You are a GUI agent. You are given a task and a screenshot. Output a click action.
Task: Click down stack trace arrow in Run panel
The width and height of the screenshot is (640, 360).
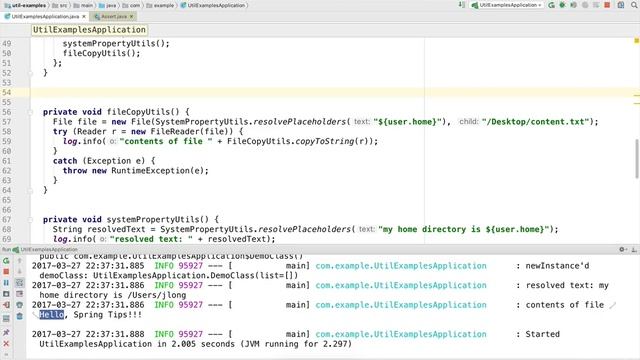point(20,271)
